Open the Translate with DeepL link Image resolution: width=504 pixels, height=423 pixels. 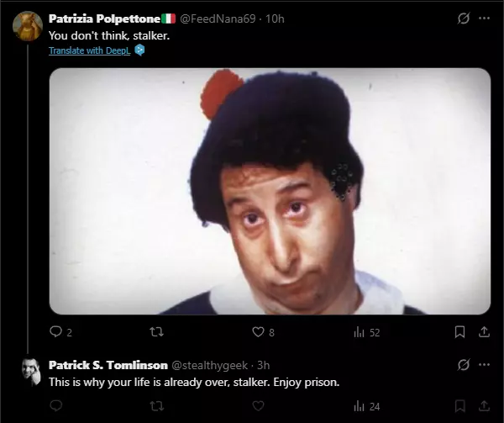[x=89, y=50]
